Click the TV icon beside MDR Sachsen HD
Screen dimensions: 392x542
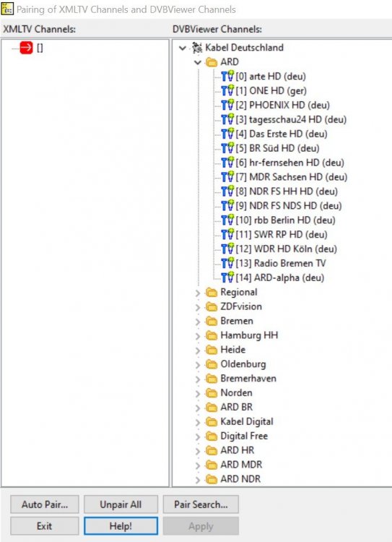pyautogui.click(x=227, y=177)
